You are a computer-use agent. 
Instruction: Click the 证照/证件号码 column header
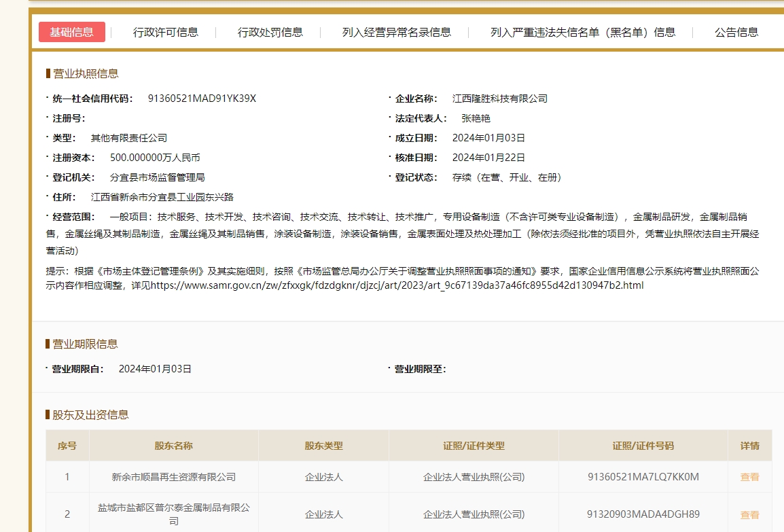[x=643, y=446]
